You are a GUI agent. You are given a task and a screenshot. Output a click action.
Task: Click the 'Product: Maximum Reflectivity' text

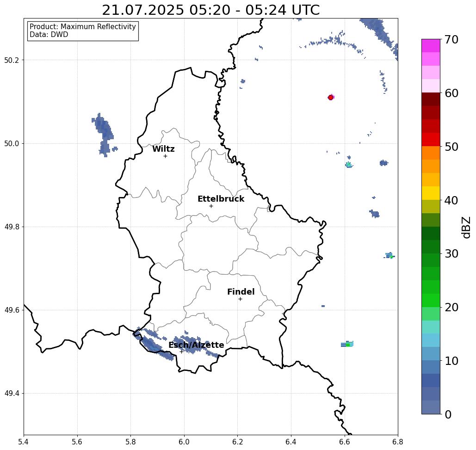click(82, 27)
